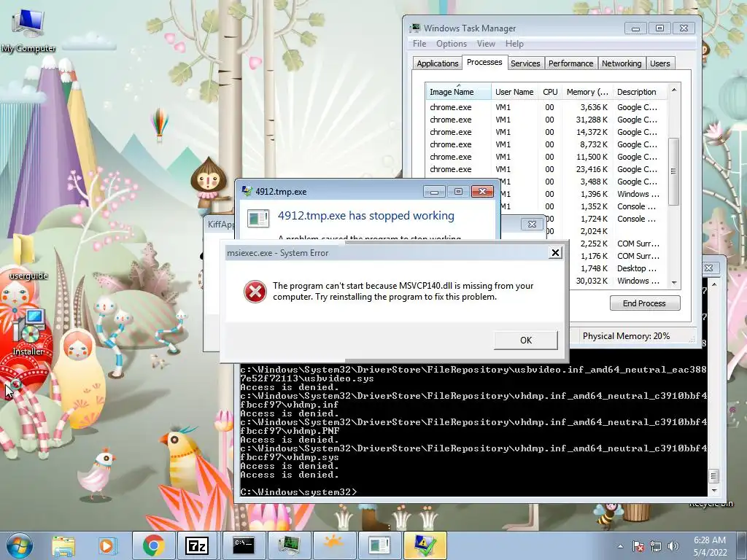Open Action Center flag tray icon

coord(638,546)
